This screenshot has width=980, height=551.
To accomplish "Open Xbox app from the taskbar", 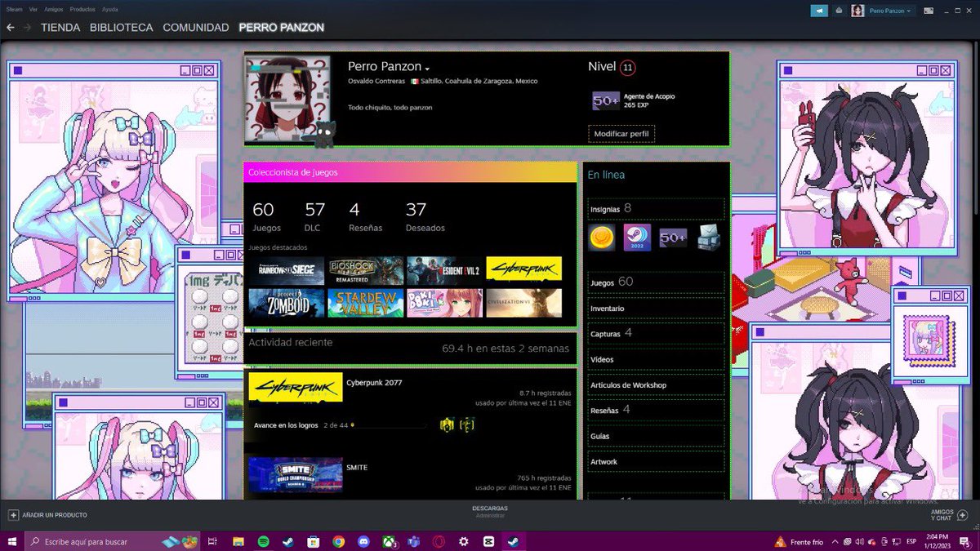I will (x=390, y=541).
